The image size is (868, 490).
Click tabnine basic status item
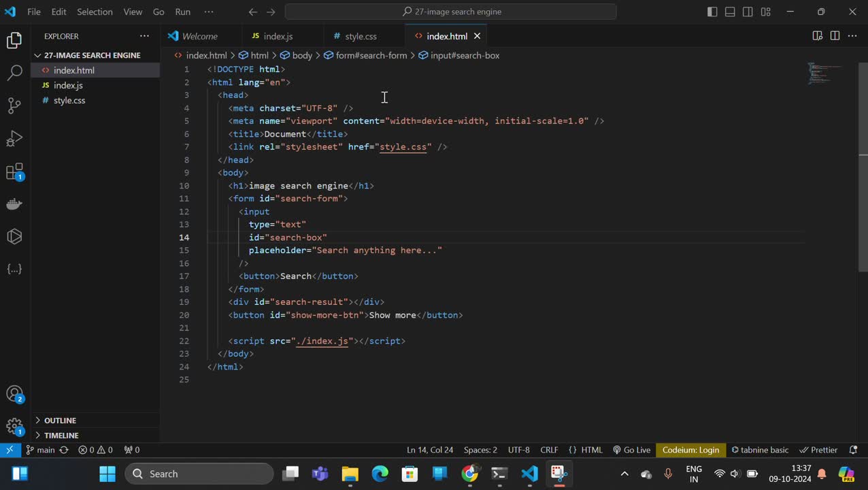pos(760,450)
